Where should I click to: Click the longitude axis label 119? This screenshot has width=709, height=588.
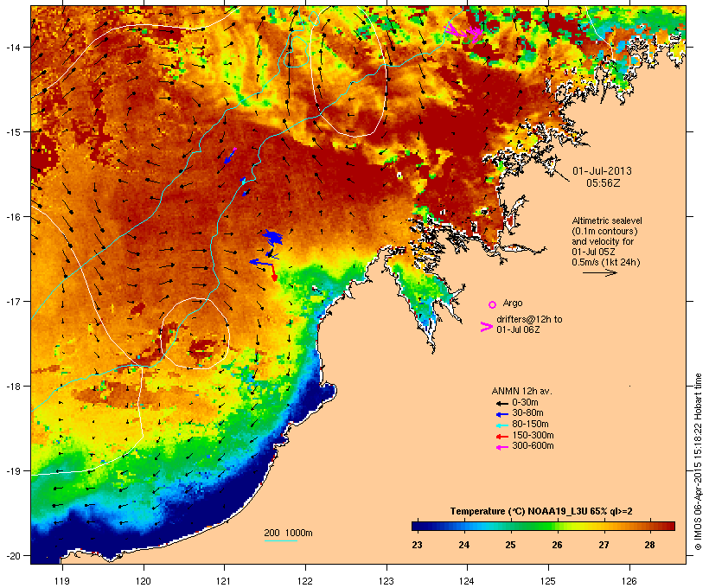click(62, 581)
